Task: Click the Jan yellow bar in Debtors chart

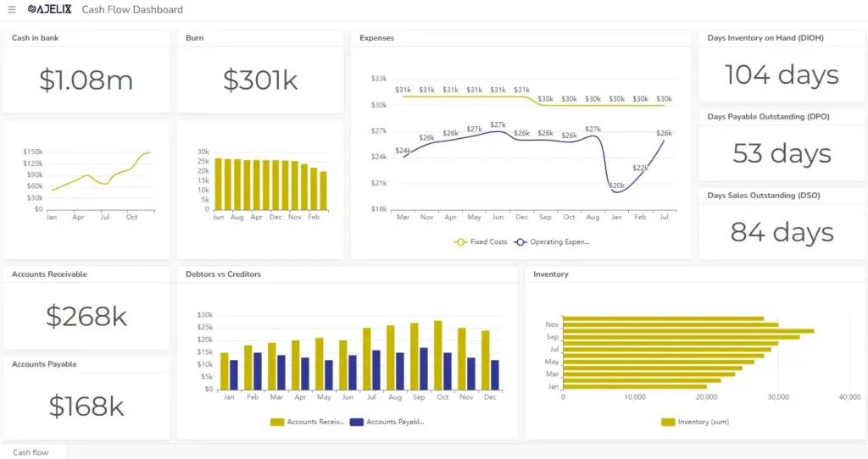Action: (224, 371)
